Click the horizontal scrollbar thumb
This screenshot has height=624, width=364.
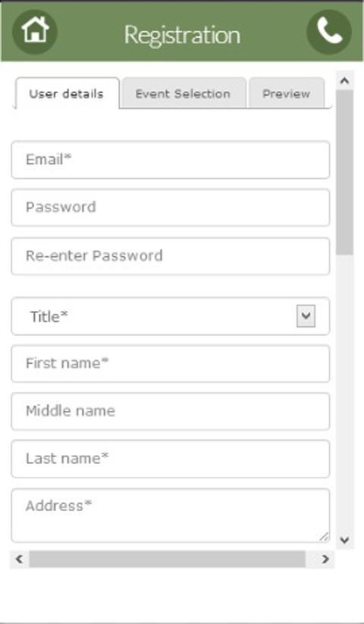point(167,559)
